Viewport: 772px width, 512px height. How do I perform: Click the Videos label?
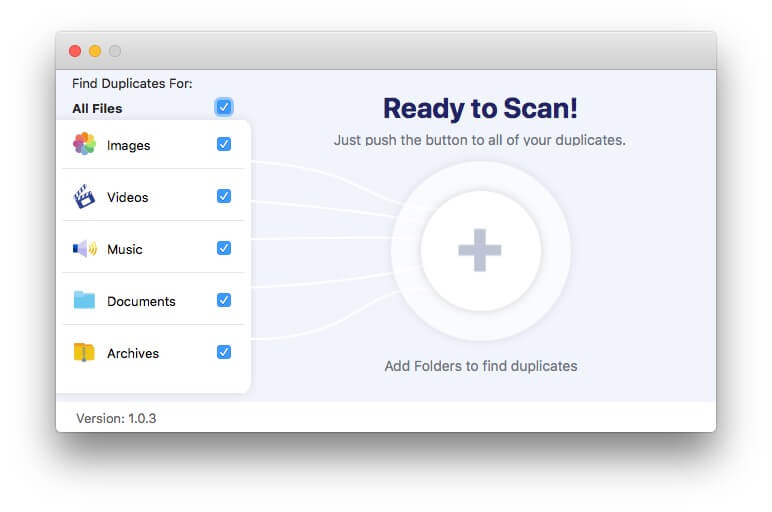(128, 197)
